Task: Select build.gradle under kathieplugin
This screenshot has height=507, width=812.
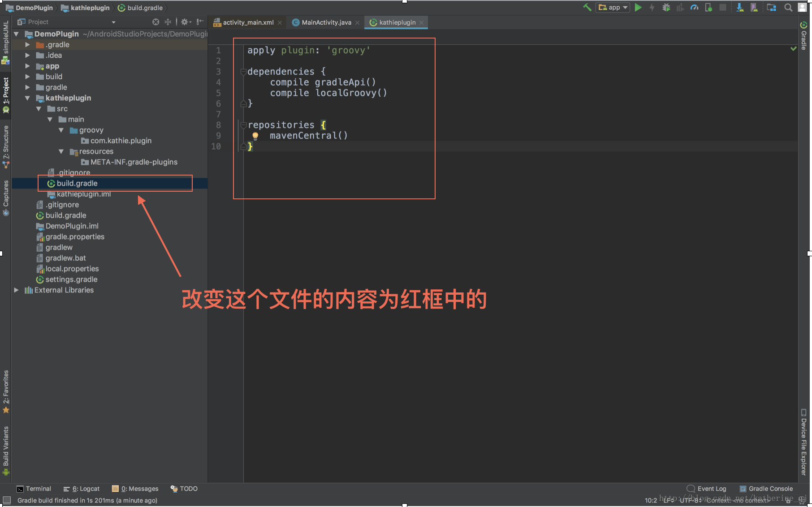Action: pos(72,184)
